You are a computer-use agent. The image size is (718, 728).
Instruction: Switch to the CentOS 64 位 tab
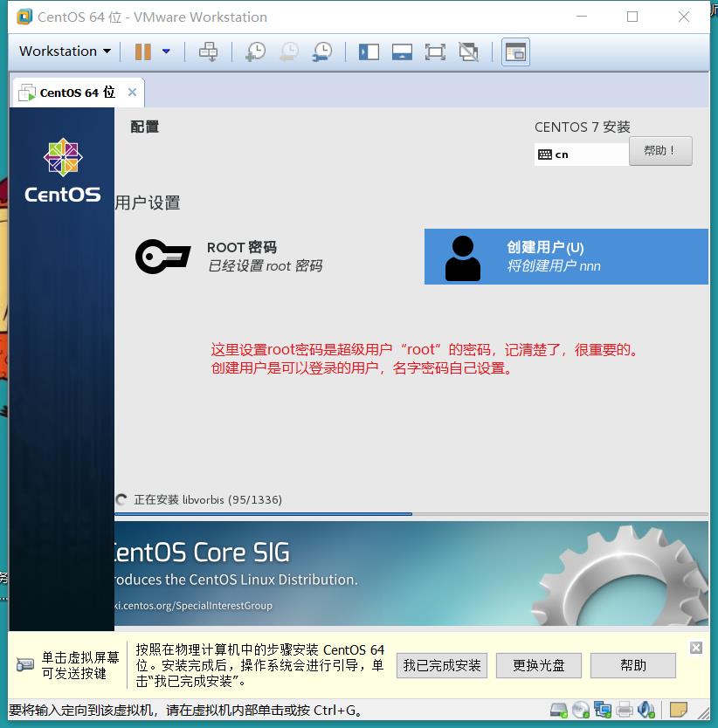point(77,93)
